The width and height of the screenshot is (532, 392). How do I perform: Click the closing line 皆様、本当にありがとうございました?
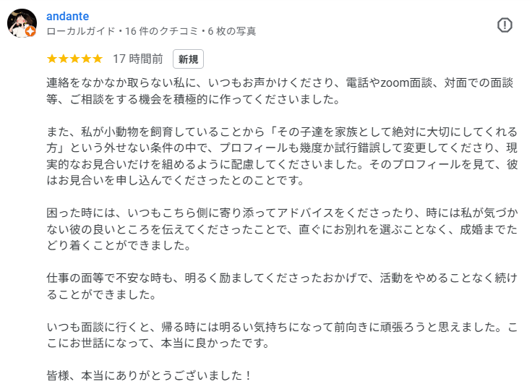(149, 375)
